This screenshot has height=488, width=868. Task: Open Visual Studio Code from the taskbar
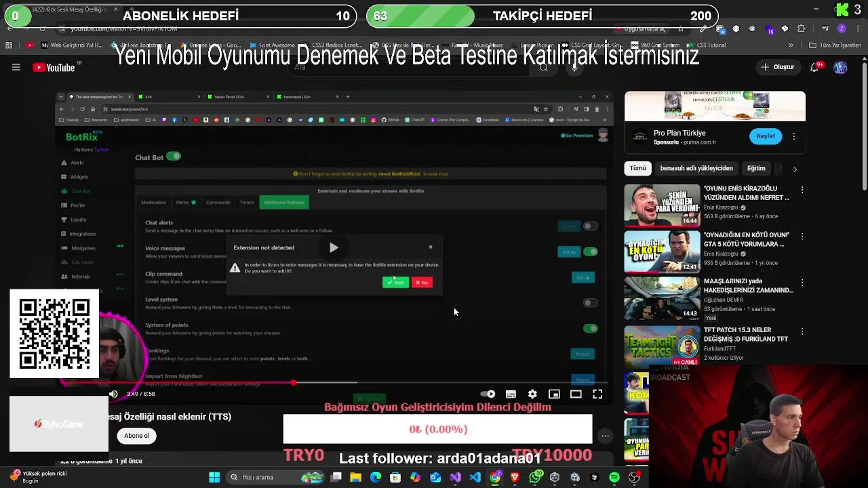point(475,477)
